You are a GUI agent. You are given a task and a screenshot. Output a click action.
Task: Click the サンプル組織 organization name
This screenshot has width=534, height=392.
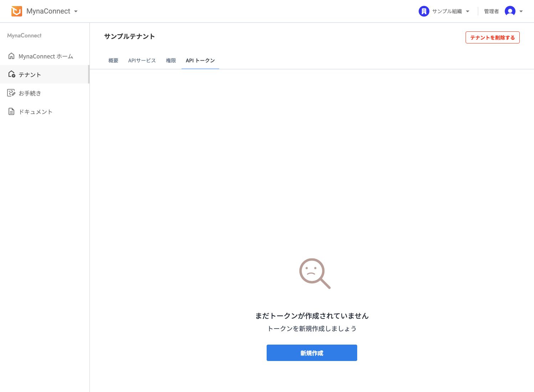(x=447, y=11)
